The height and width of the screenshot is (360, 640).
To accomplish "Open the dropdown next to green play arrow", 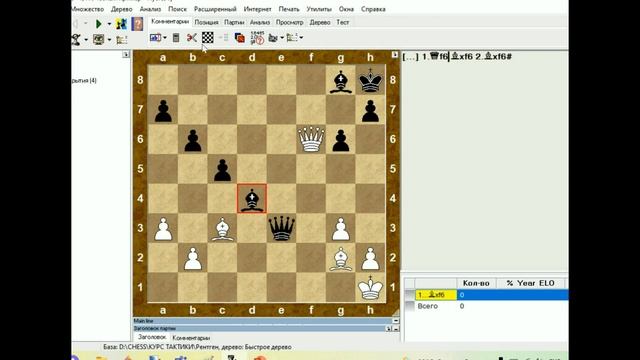I will tap(109, 24).
